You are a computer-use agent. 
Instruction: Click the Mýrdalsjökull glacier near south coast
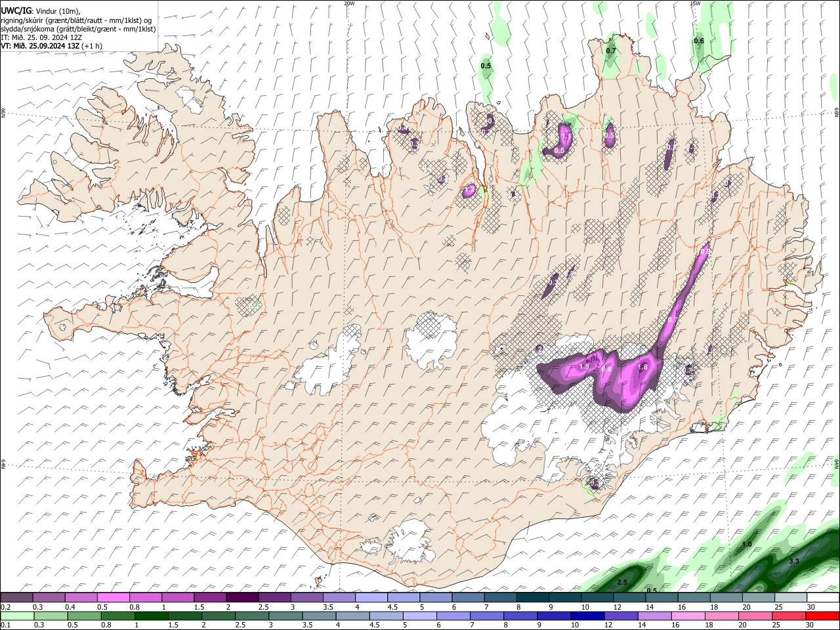pos(408,541)
